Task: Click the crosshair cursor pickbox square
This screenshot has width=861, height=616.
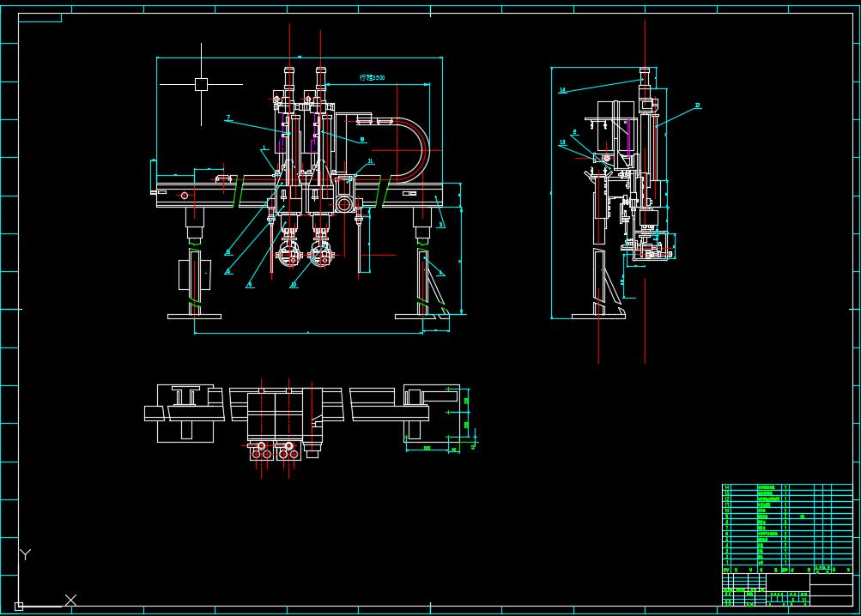Action: [201, 84]
